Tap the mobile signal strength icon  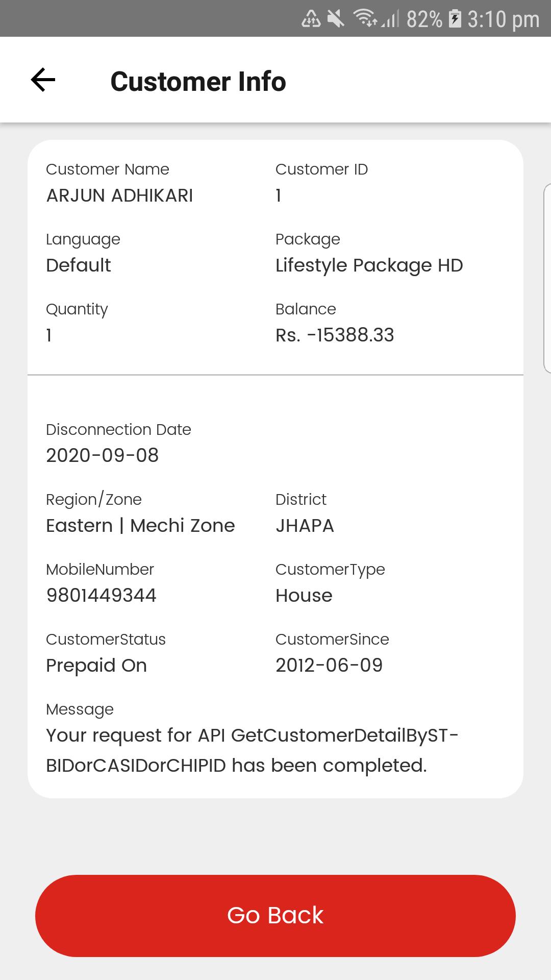coord(390,19)
